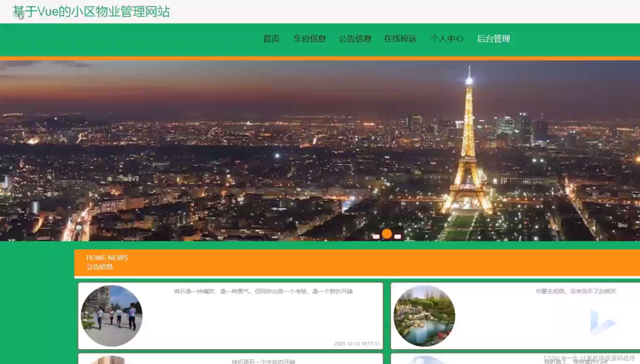Open news titled 离开是一种痛苦
The width and height of the screenshot is (640, 364).
(263, 291)
